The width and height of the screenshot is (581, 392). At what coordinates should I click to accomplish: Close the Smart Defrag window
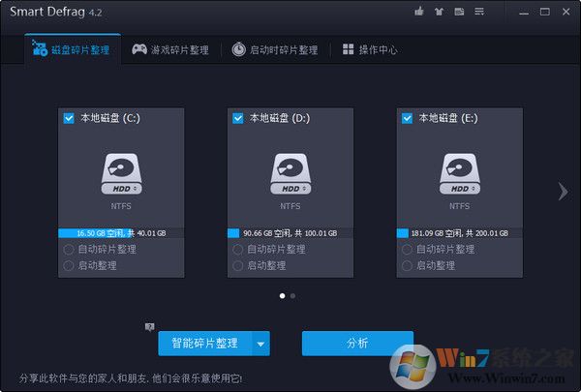tap(566, 12)
